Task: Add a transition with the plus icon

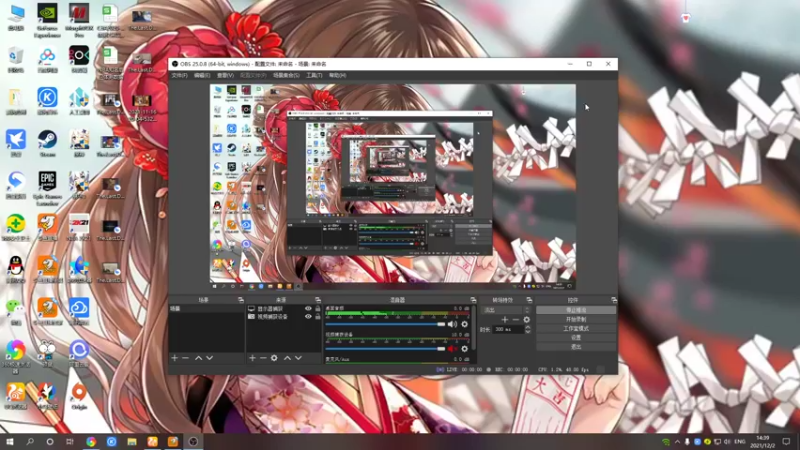Action: (505, 319)
